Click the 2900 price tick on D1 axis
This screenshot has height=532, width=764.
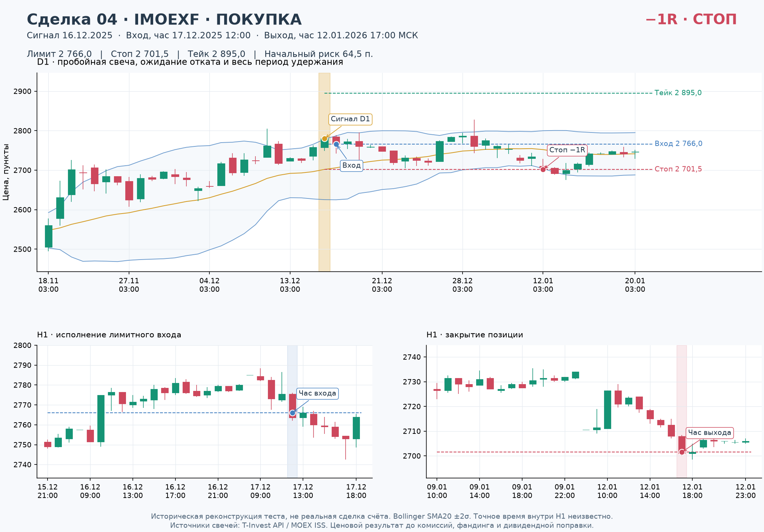click(x=23, y=92)
